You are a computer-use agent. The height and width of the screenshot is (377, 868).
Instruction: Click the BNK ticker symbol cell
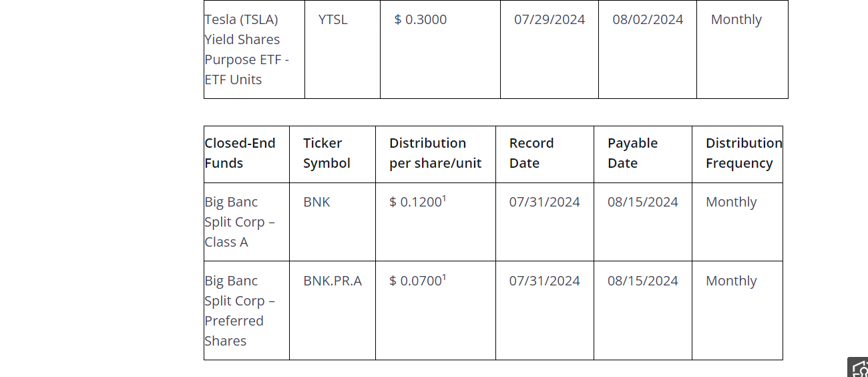coord(316,202)
